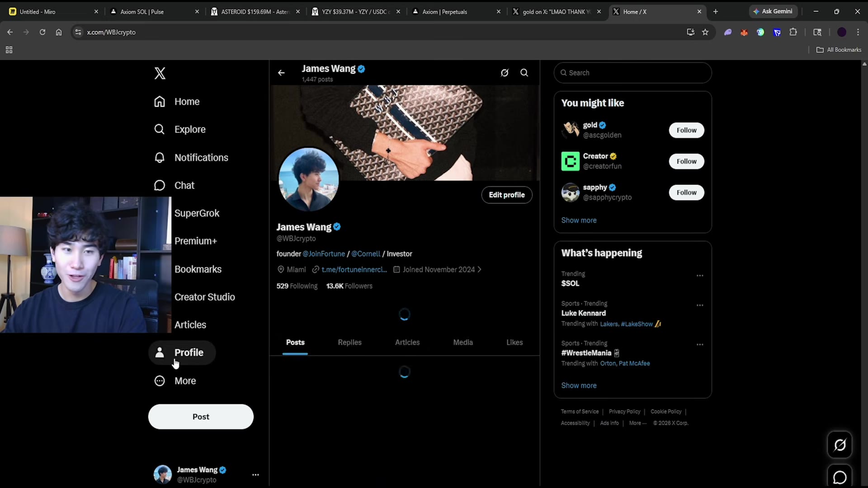The height and width of the screenshot is (488, 868).
Task: Open the profile banner image
Action: (x=405, y=133)
